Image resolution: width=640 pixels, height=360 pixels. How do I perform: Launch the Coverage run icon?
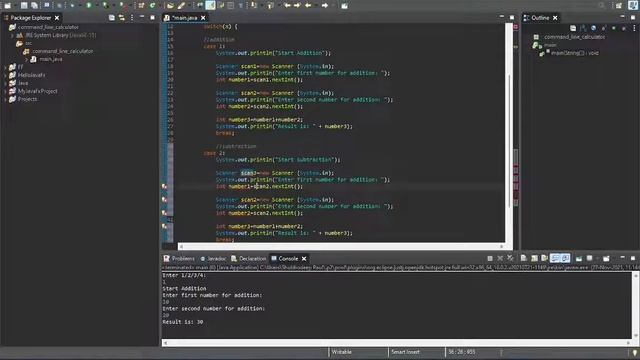[105, 6]
